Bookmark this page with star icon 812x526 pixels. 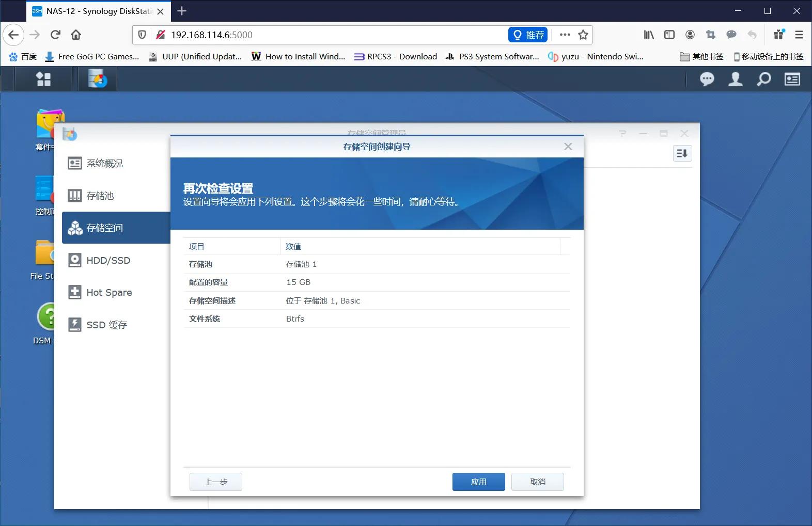point(583,35)
